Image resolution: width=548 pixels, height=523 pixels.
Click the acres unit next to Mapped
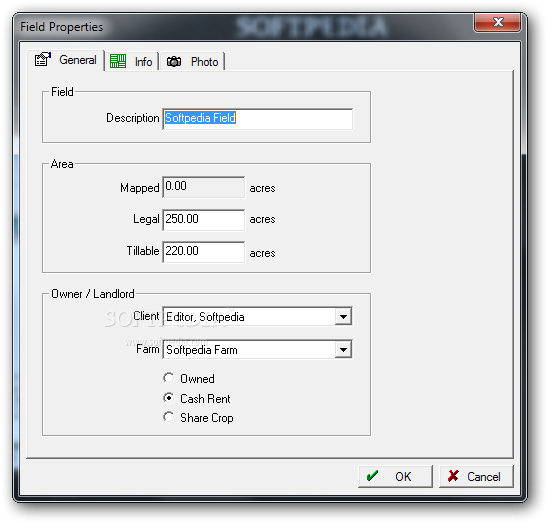pyautogui.click(x=262, y=188)
